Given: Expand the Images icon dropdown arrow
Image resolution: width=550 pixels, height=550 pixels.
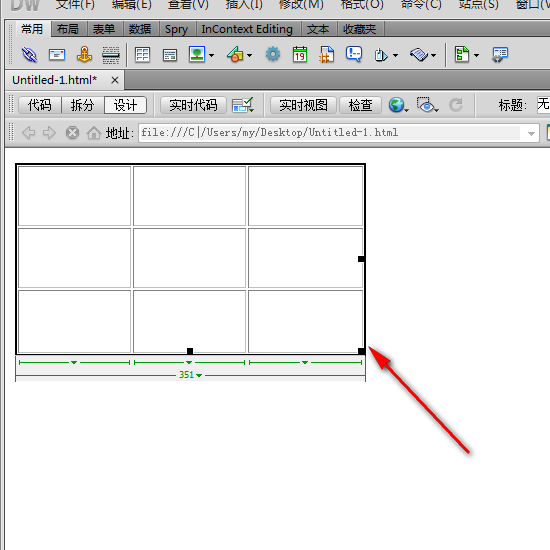Looking at the screenshot, I should click(x=212, y=55).
